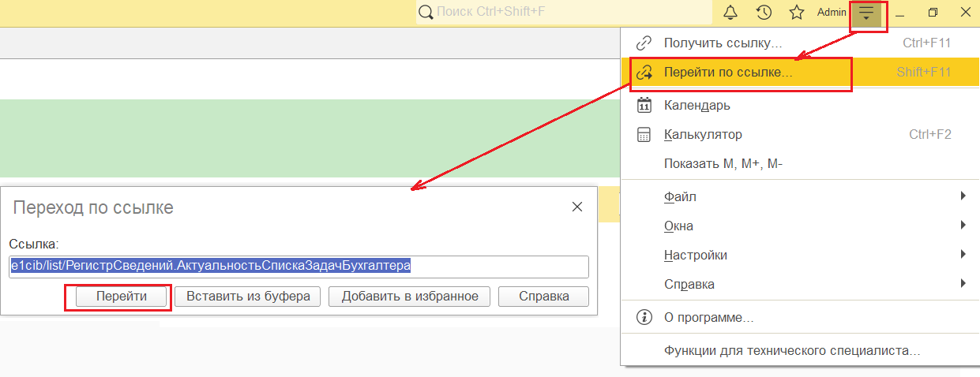
Task: Expand the Файл submenu
Action: pos(963,196)
